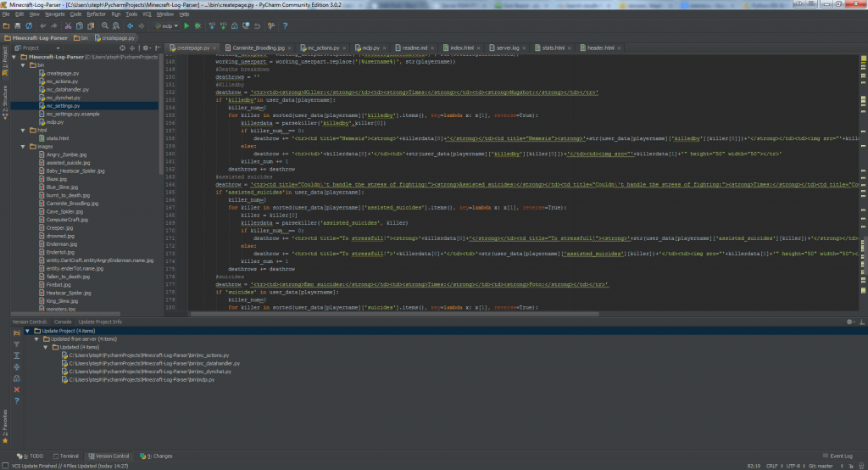The width and height of the screenshot is (868, 470).
Task: Switch to the Console tab in Version Control panel
Action: coord(63,322)
